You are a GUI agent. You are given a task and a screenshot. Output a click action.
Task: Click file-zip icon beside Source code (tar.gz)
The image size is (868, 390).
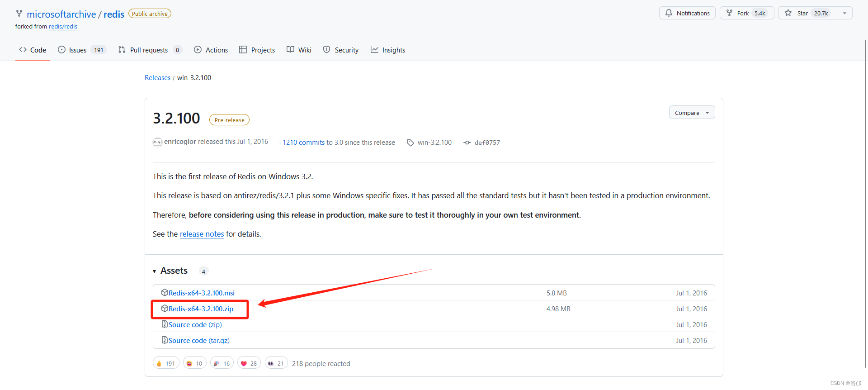pos(165,340)
